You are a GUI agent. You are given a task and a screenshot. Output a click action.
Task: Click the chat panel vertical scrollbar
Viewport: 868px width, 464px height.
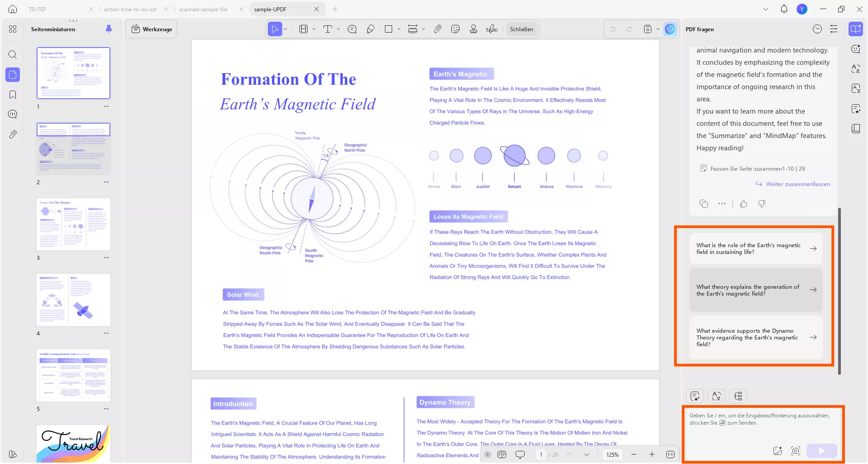point(840,291)
